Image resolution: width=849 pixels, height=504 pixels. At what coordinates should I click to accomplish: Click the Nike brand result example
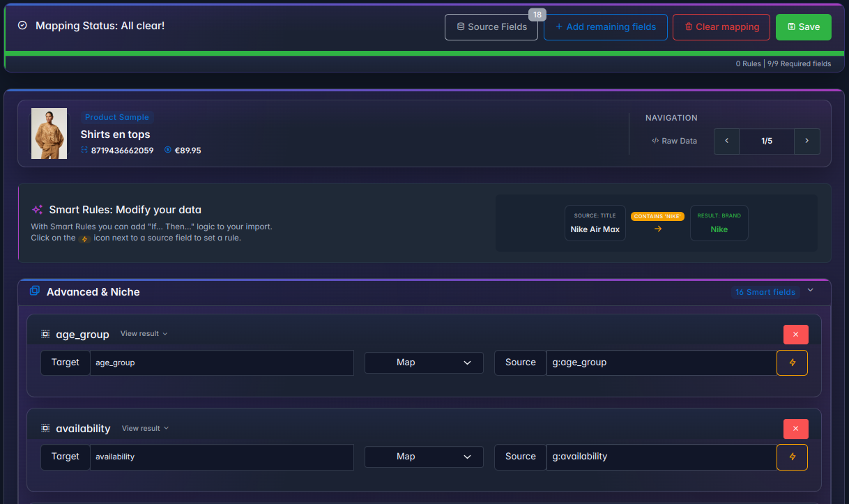[x=719, y=223]
